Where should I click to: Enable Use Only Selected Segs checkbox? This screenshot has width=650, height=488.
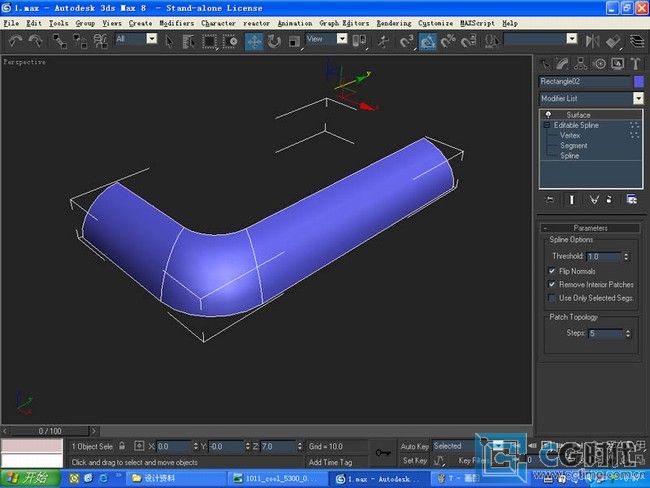pyautogui.click(x=552, y=298)
